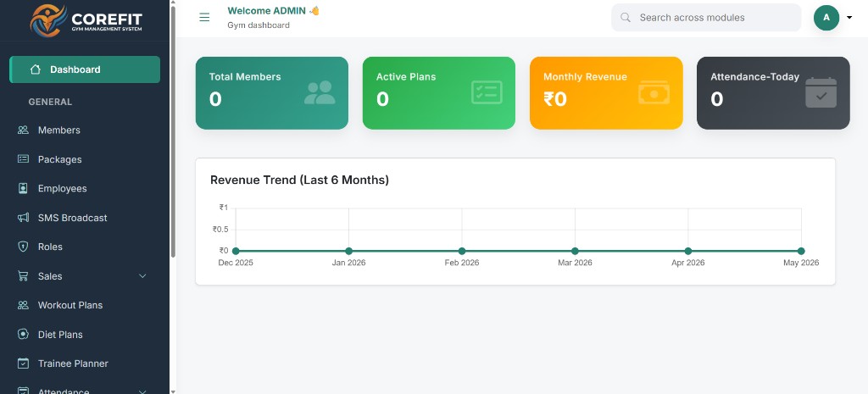Click the calendar icon on the Attendance-Today card
This screenshot has height=394, width=868.
(821, 92)
